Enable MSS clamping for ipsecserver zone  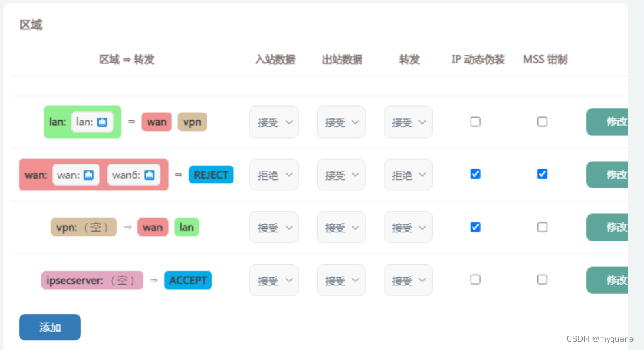point(542,279)
